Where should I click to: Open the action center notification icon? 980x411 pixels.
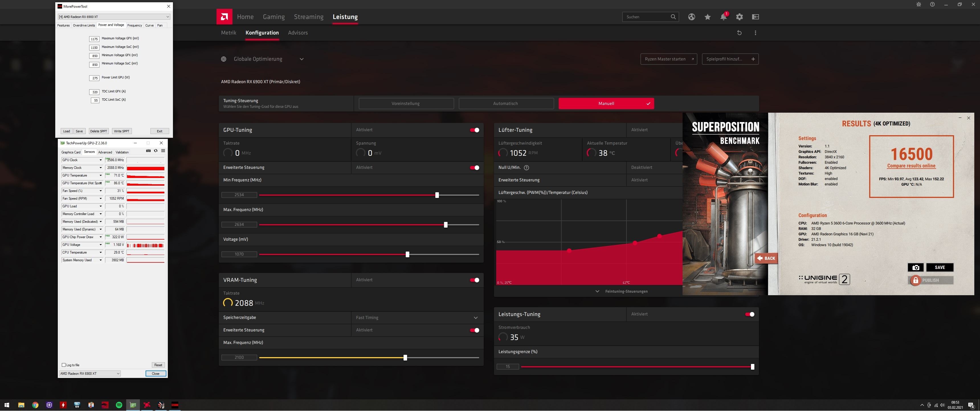[x=971, y=405]
